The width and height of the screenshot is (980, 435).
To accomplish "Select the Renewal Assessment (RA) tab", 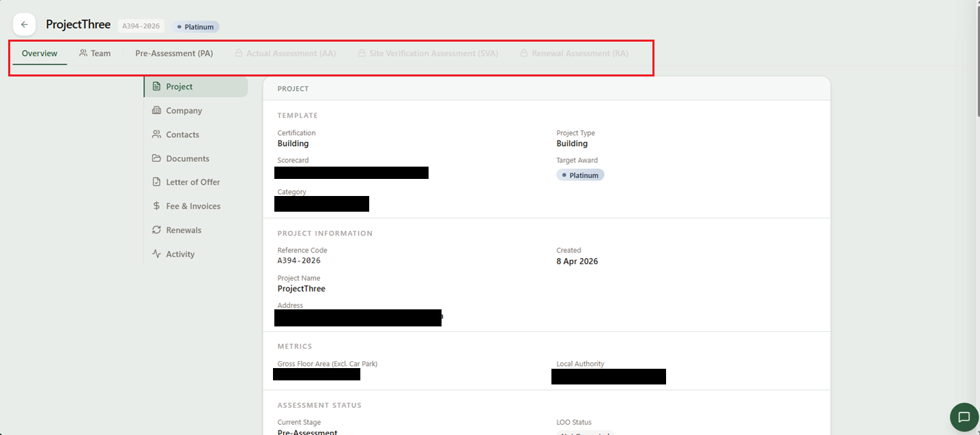I will [574, 53].
